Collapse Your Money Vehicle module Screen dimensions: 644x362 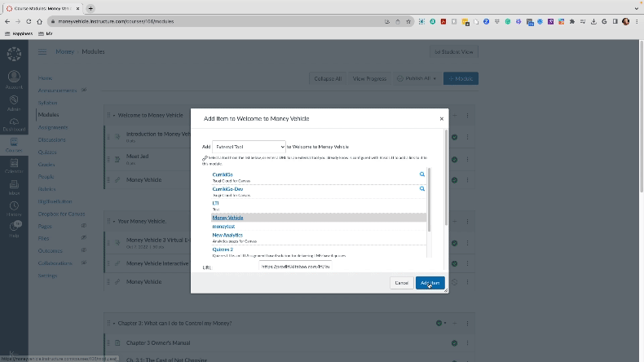(114, 222)
